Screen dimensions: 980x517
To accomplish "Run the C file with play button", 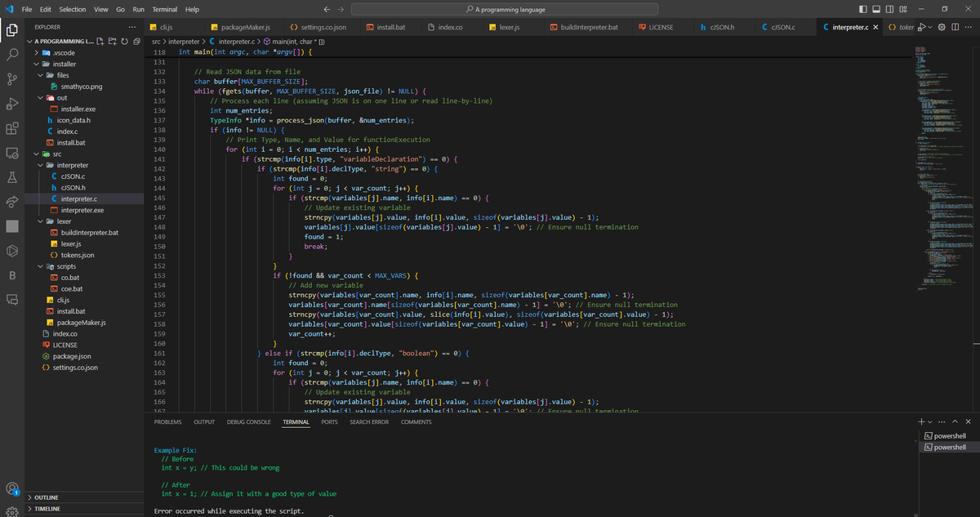I will pyautogui.click(x=921, y=27).
